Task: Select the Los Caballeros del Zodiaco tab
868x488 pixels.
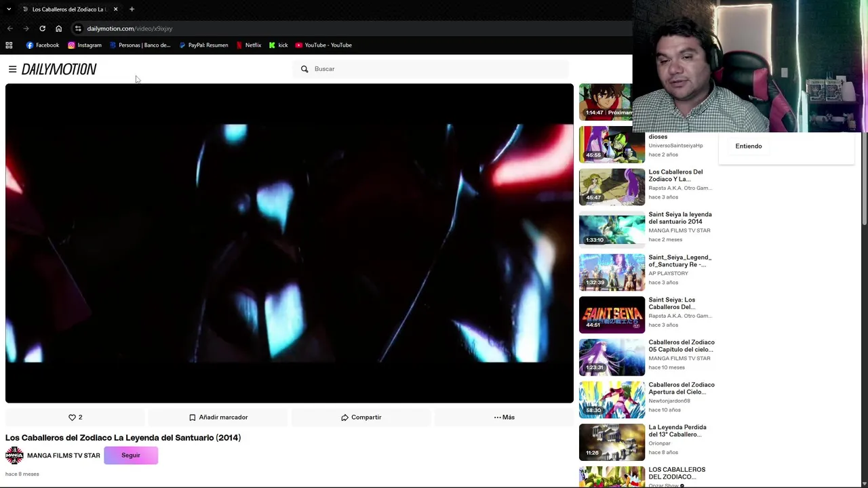Action: (69, 9)
